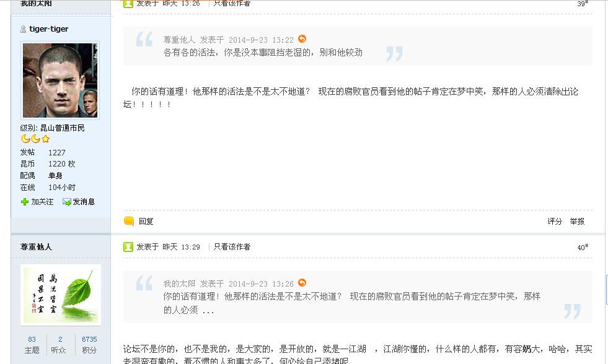Click the small user icon beside tiger-tiger

[24, 29]
